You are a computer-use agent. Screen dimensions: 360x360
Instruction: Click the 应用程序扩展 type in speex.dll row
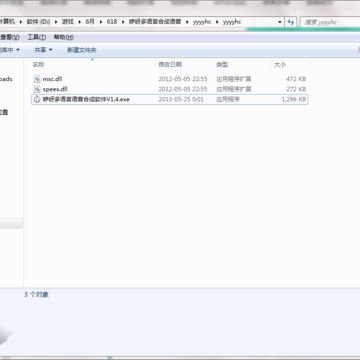click(234, 89)
